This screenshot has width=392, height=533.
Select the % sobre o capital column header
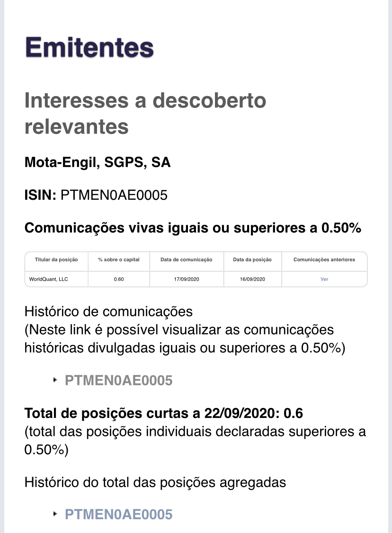(118, 260)
